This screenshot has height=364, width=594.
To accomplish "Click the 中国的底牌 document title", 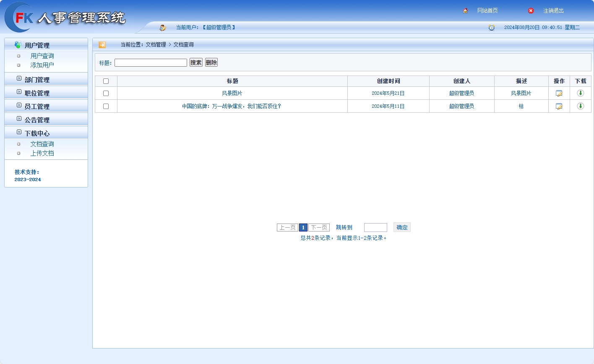I will (x=232, y=106).
